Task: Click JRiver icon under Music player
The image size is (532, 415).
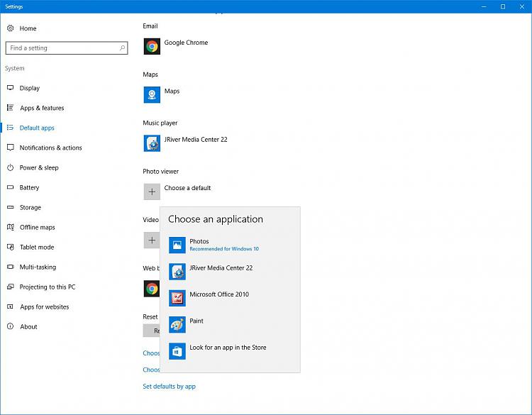Action: pos(152,143)
